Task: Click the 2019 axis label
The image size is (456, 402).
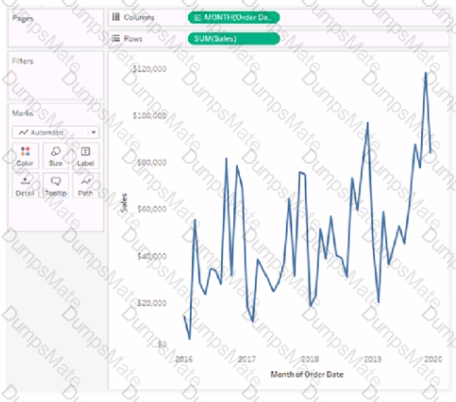Action: pos(373,359)
